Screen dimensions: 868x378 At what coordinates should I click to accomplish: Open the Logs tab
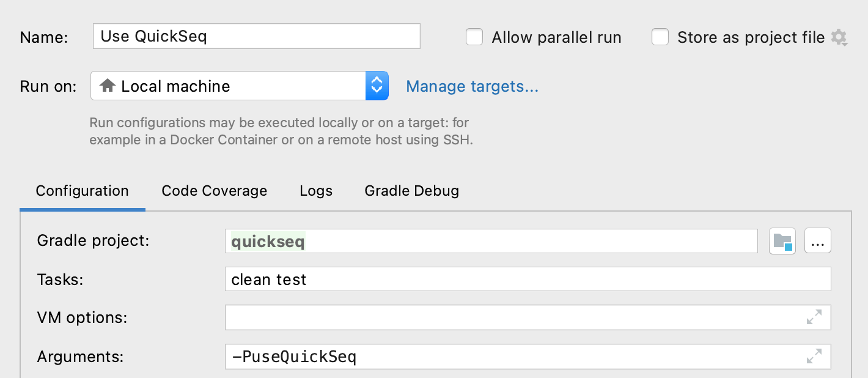tap(316, 191)
